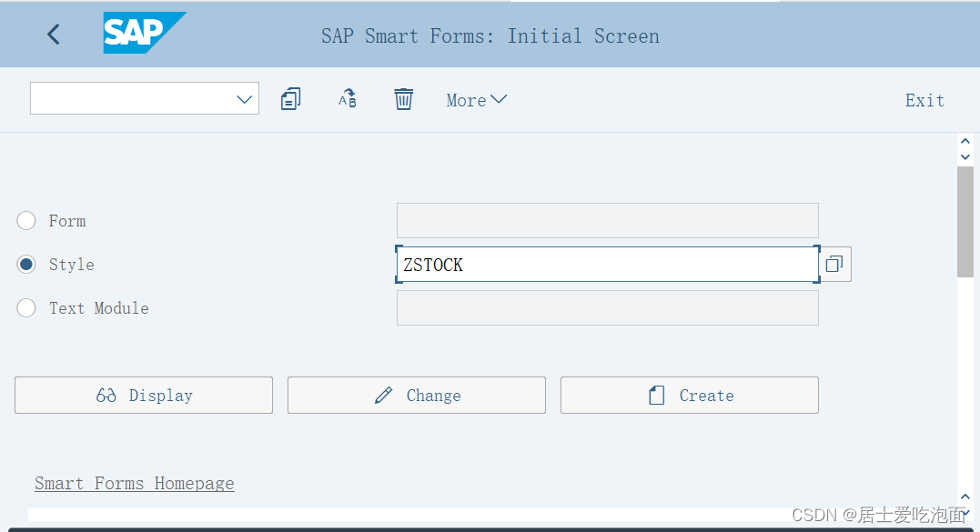The width and height of the screenshot is (980, 532).
Task: Select the Text Module radio button
Action: click(x=26, y=308)
